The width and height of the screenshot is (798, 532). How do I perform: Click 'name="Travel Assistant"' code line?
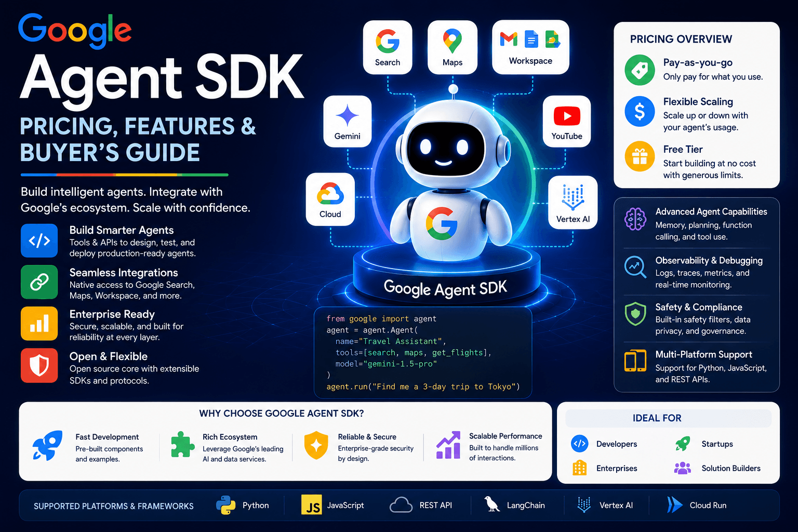[x=391, y=341]
